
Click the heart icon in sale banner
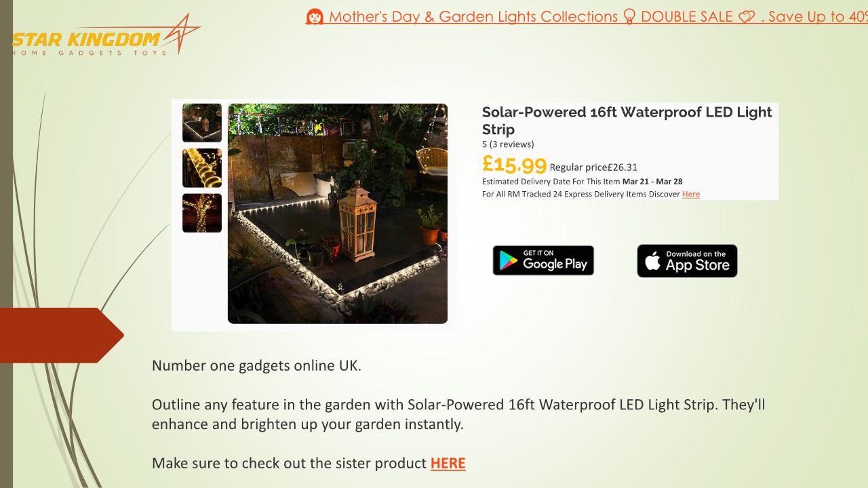coord(747,17)
